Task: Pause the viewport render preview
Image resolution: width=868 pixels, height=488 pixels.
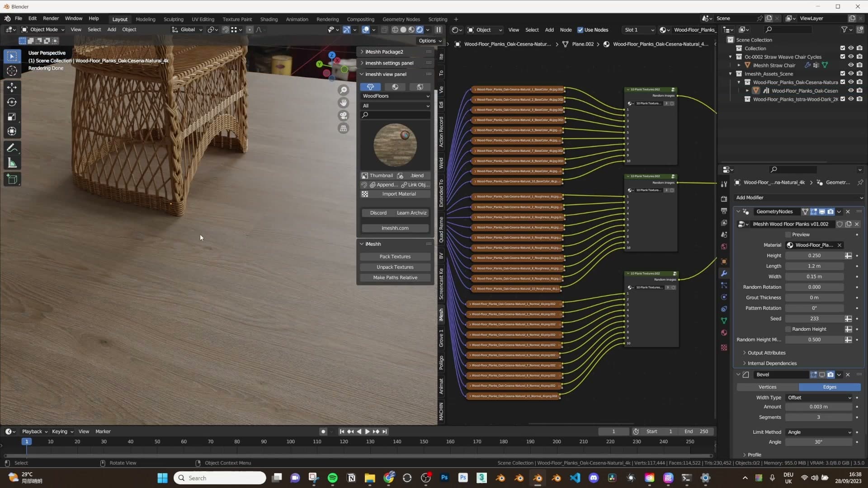Action: pyautogui.click(x=439, y=30)
